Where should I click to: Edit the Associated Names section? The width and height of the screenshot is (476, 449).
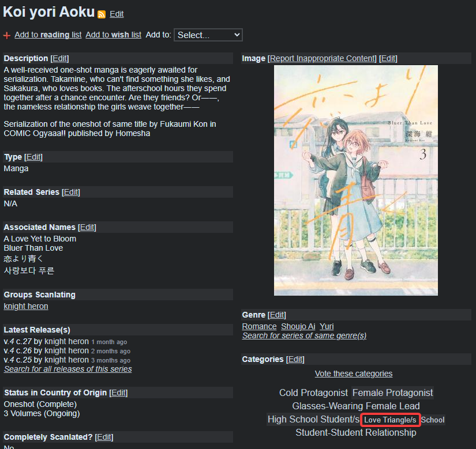[87, 227]
